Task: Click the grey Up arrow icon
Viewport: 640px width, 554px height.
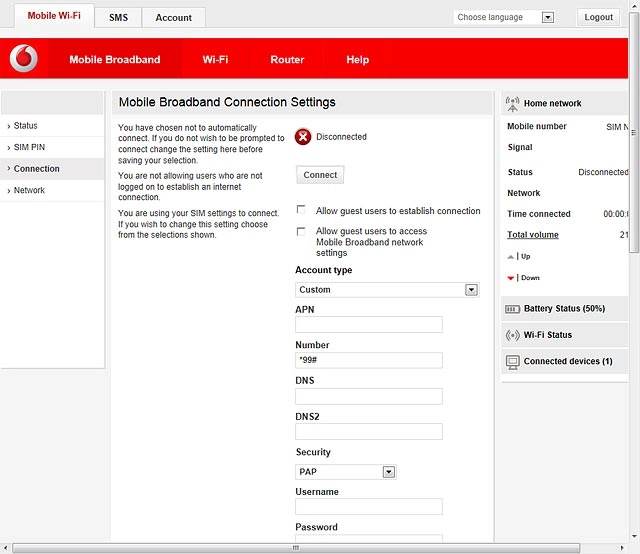Action: click(x=510, y=256)
